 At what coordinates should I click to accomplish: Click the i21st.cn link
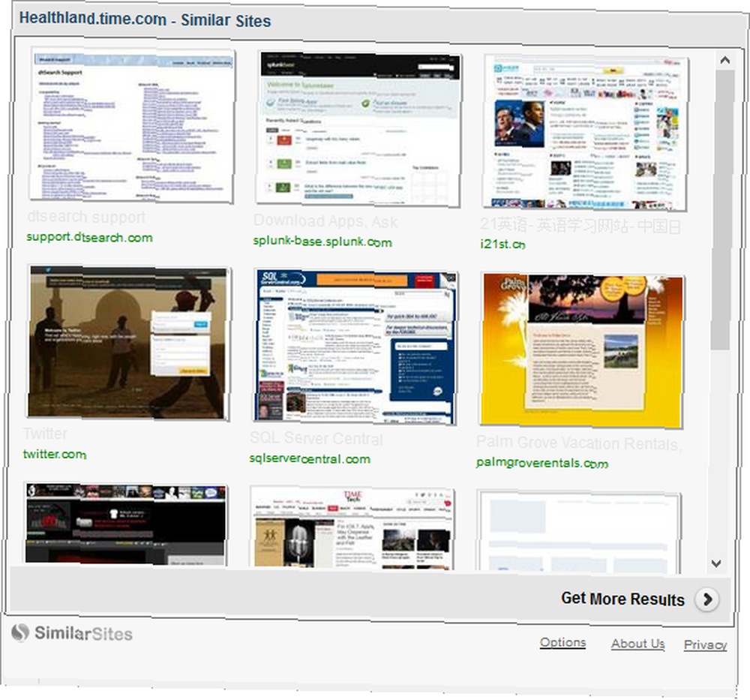pos(502,244)
